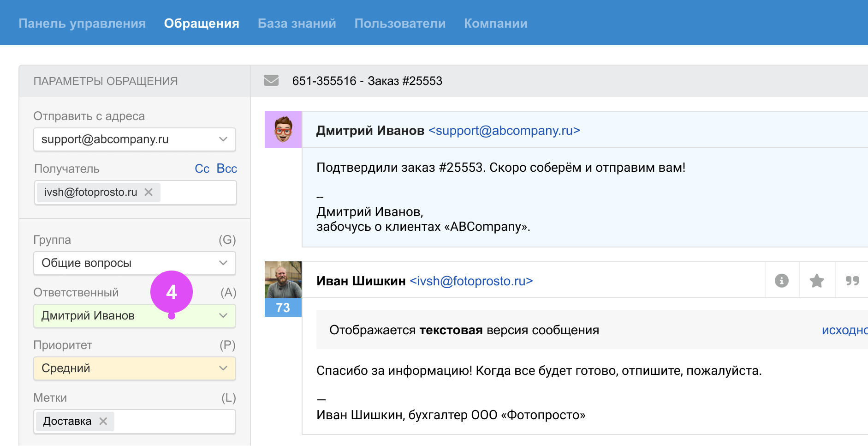Star Ivan Shishkin's message
This screenshot has height=446, width=868.
click(x=817, y=281)
